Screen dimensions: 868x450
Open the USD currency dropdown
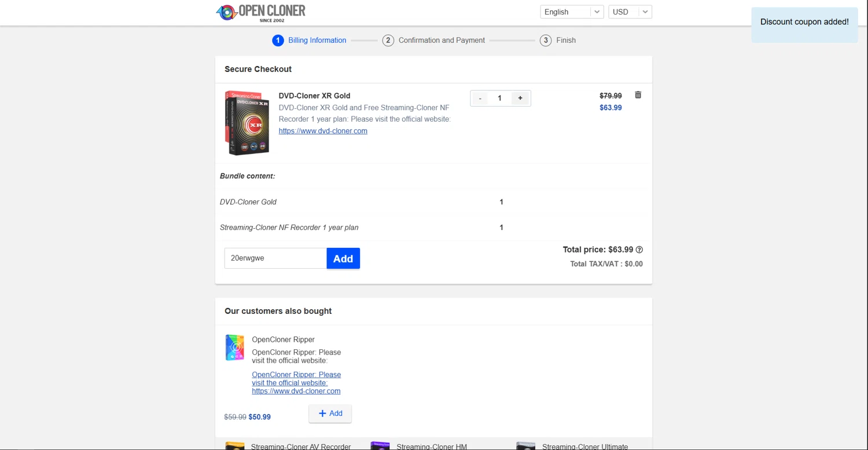[630, 12]
